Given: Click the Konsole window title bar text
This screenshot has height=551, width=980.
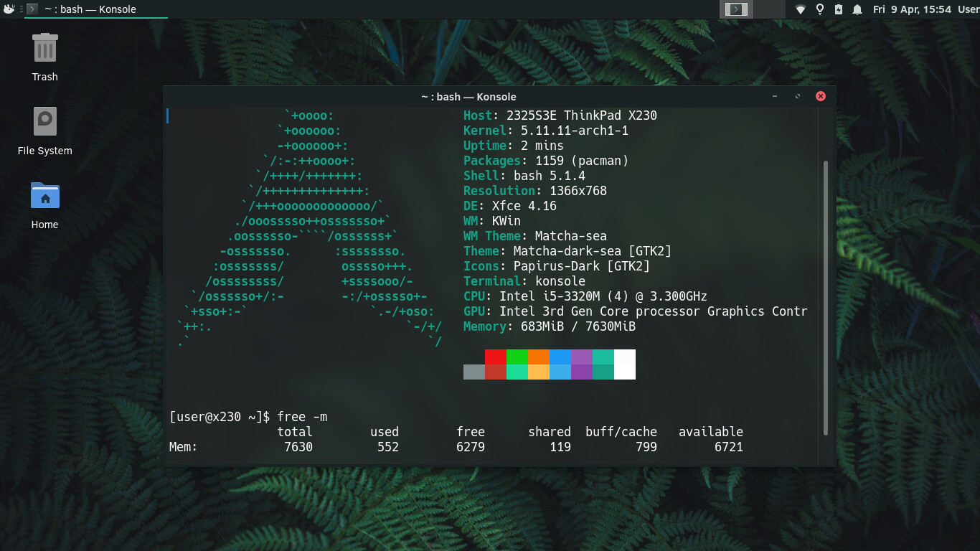Looking at the screenshot, I should [x=468, y=97].
